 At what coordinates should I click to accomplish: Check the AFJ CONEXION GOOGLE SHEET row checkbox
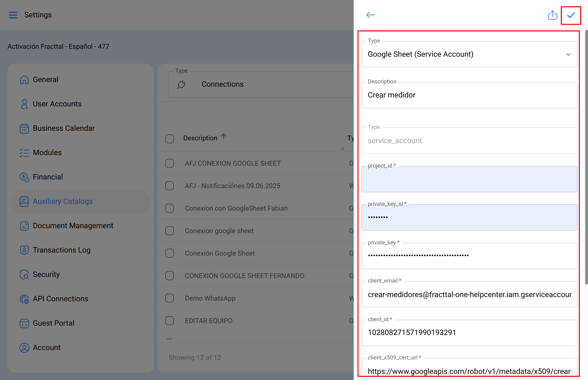click(x=170, y=163)
